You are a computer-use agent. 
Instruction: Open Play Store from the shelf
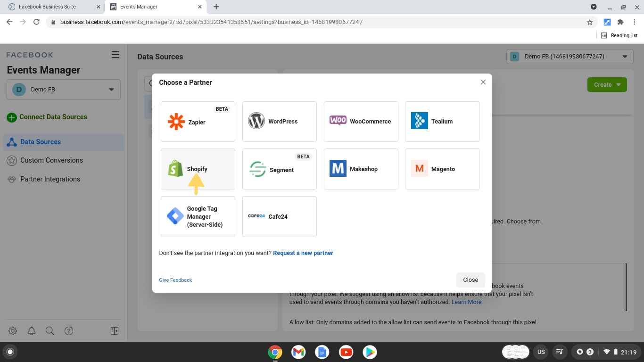[x=370, y=352]
